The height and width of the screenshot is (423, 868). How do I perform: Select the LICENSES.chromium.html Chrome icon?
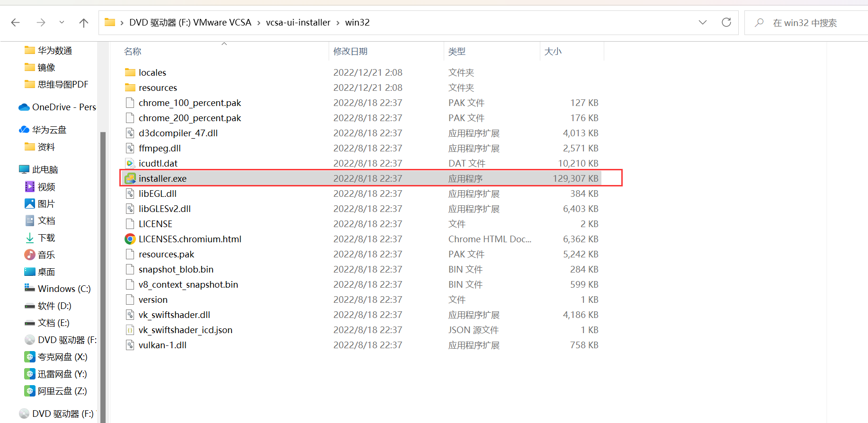pyautogui.click(x=130, y=239)
